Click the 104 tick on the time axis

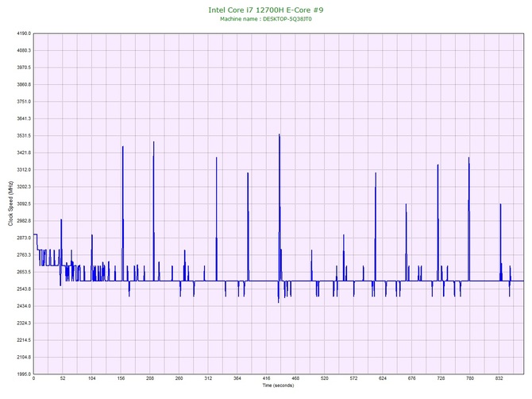pyautogui.click(x=91, y=378)
